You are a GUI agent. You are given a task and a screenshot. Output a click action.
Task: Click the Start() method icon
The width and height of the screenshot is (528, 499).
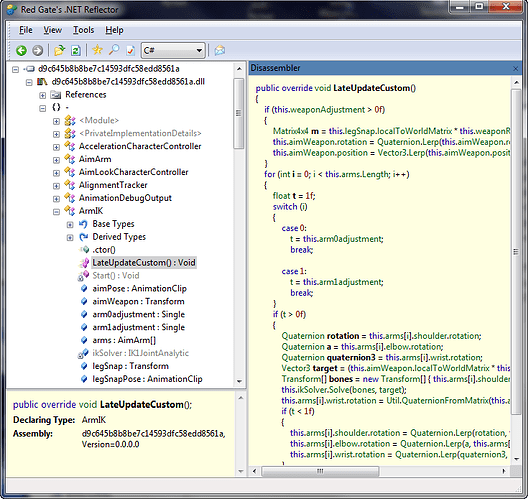(83, 276)
